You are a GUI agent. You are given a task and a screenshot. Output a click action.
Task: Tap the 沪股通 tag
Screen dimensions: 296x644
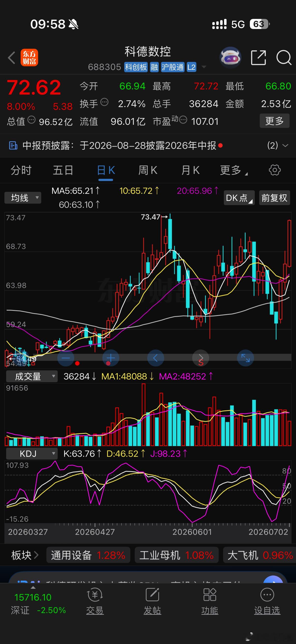[x=173, y=67]
